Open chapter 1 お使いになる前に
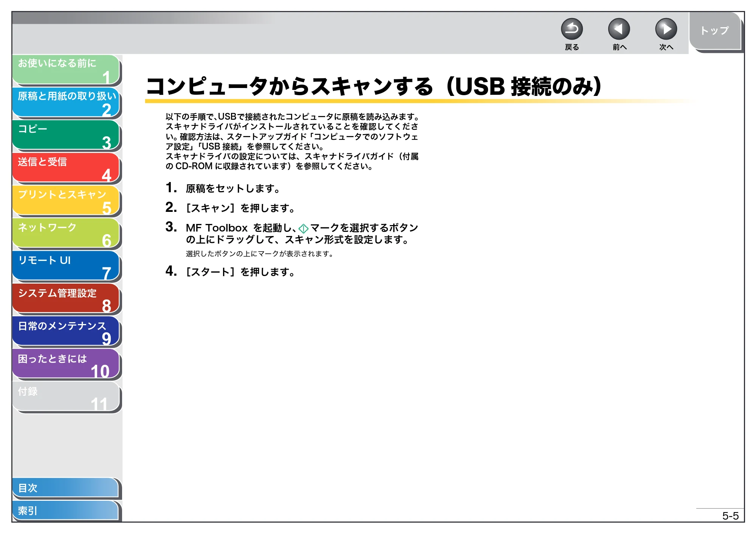This screenshot has height=534, width=756. [66, 69]
